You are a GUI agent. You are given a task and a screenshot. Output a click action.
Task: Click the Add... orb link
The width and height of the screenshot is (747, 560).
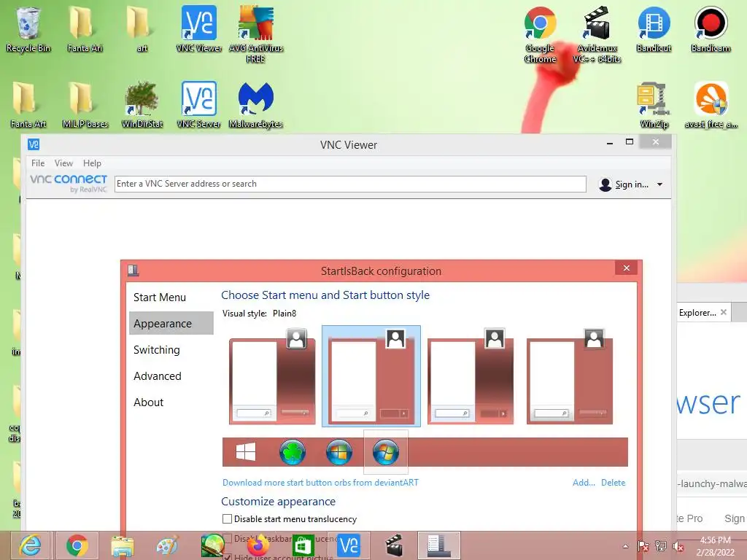click(584, 483)
